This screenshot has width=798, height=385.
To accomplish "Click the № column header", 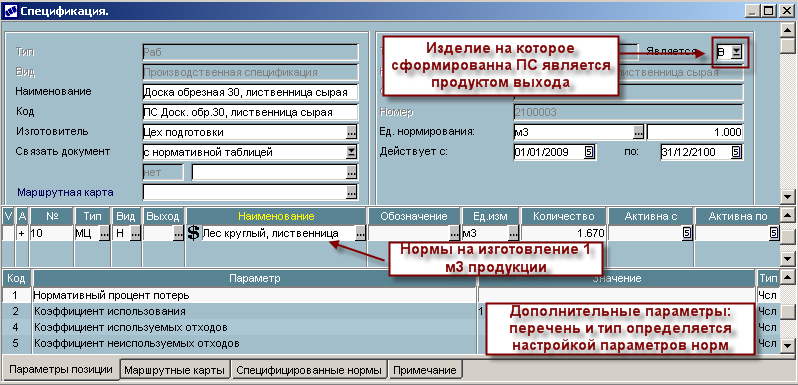I will (x=52, y=216).
